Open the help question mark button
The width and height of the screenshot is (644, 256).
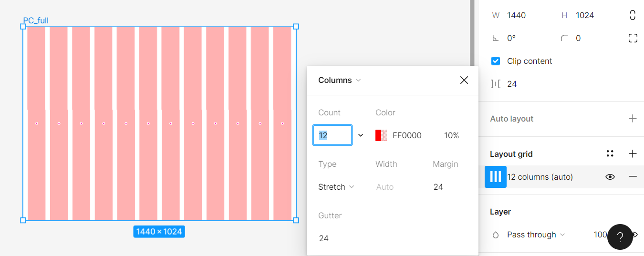point(620,237)
